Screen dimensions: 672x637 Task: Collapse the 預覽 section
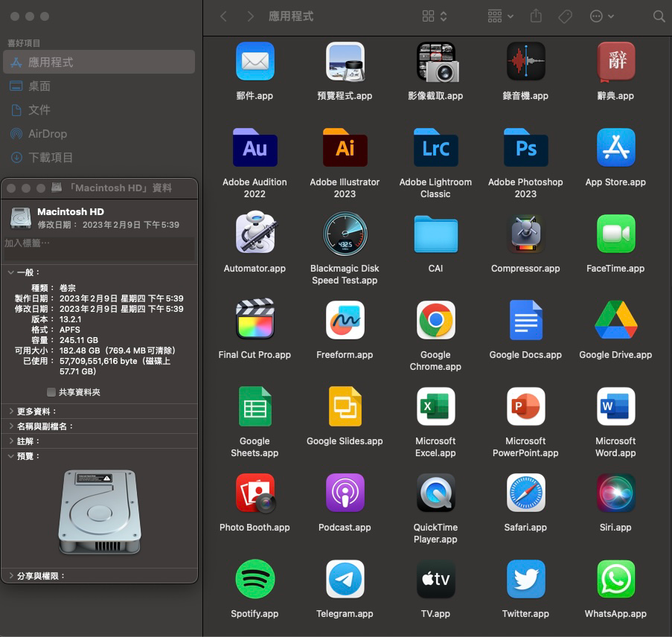point(11,456)
